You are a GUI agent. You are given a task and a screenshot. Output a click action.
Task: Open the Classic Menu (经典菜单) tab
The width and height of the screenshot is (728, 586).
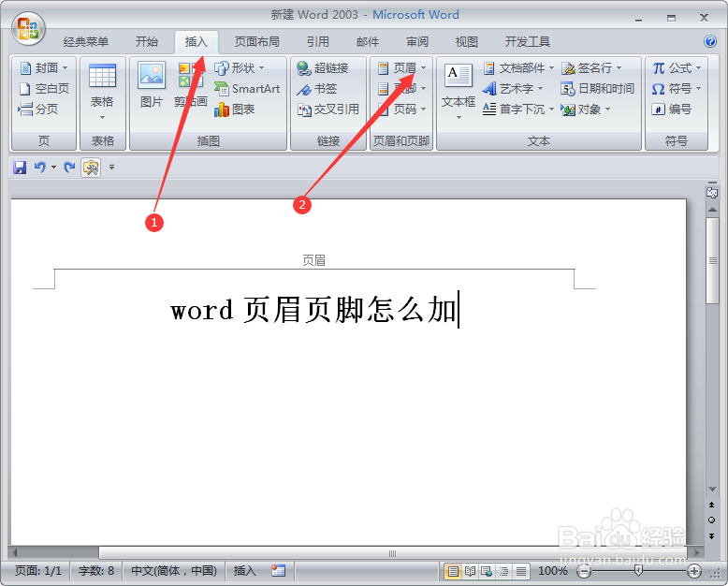click(x=86, y=42)
